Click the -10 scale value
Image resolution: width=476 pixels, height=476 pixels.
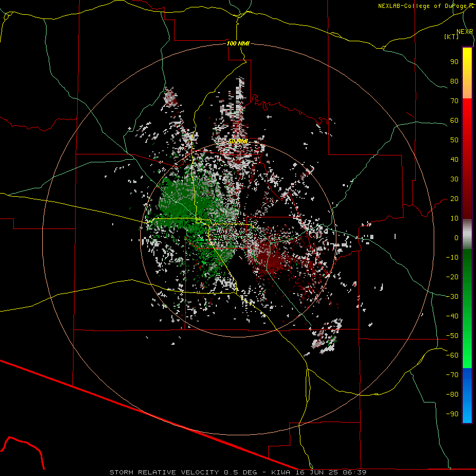click(452, 258)
